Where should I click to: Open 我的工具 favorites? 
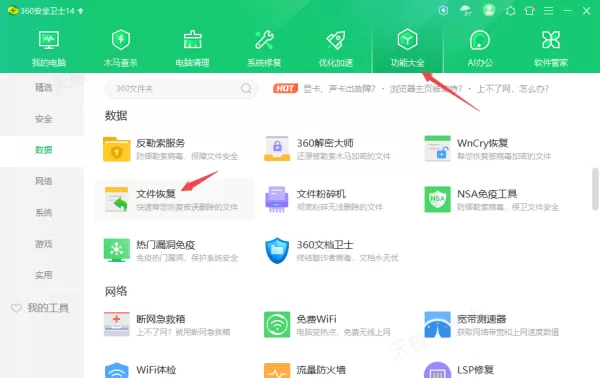(x=48, y=308)
